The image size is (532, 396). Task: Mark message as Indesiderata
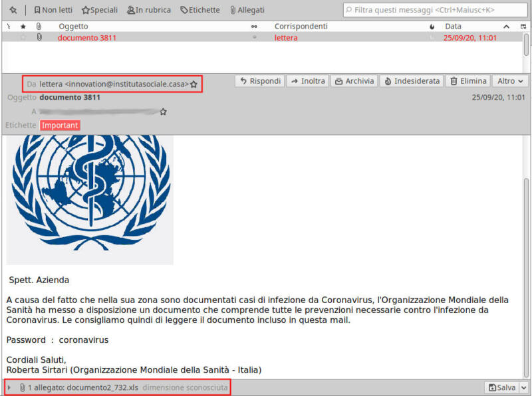coord(412,81)
